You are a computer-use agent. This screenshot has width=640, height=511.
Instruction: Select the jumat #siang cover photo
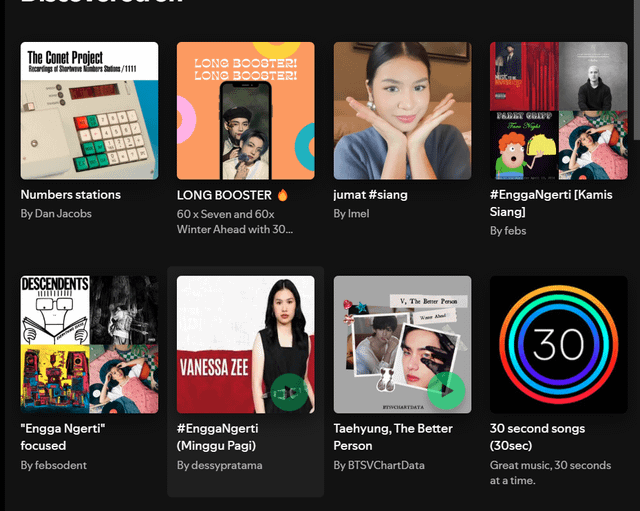402,111
